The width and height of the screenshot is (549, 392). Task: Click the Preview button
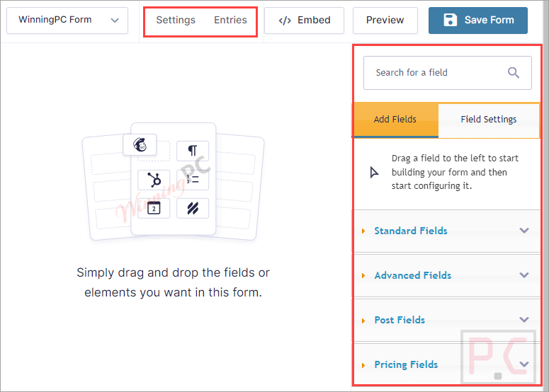385,21
